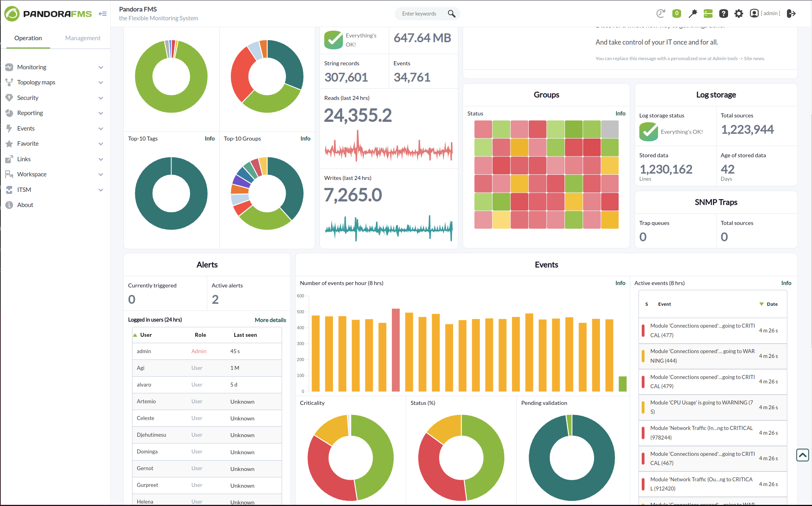Screen dimensions: 812x506
Task: Expand the Events section expander
Action: (x=100, y=128)
